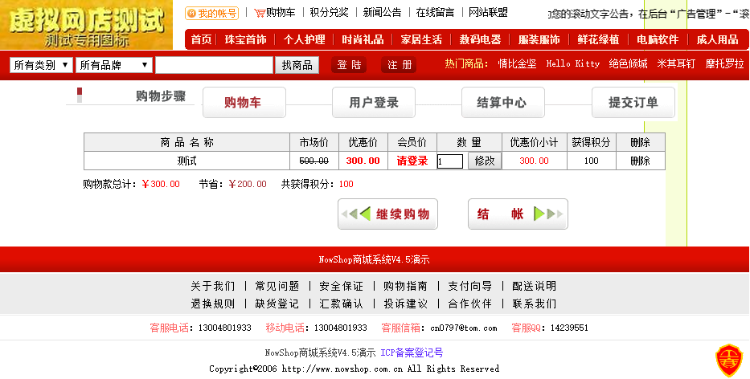
Task: Open 在线留言 online message link
Action: pyautogui.click(x=435, y=12)
